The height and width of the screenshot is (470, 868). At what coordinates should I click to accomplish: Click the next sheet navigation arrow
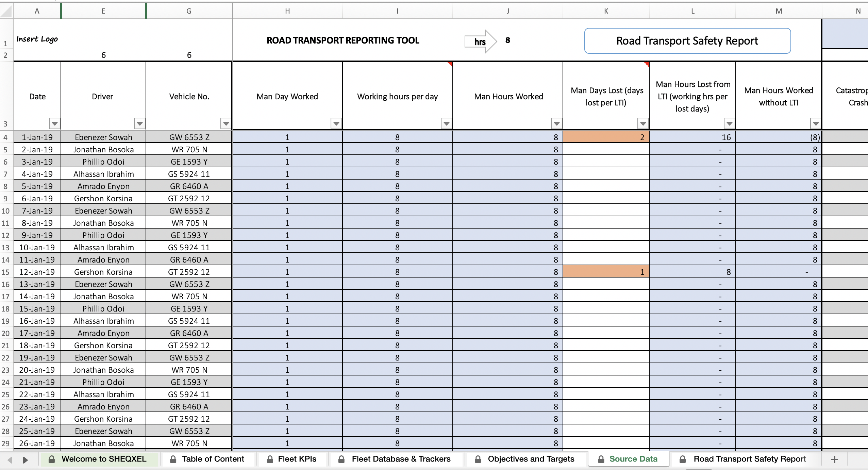(25, 460)
